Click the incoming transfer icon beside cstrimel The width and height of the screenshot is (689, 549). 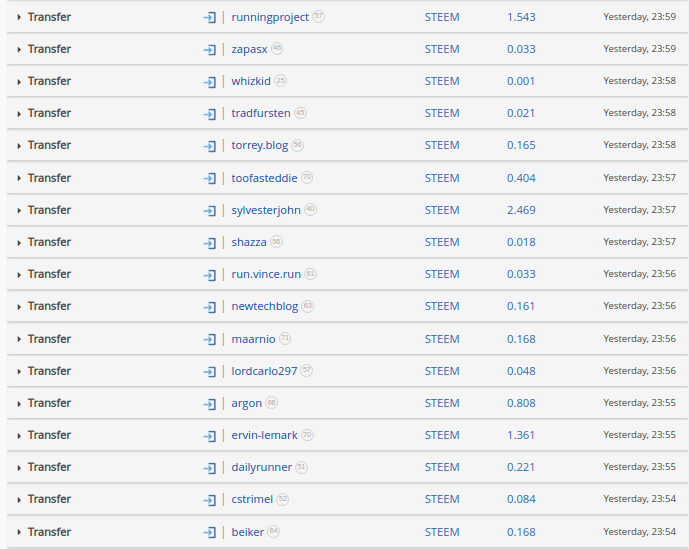click(210, 500)
